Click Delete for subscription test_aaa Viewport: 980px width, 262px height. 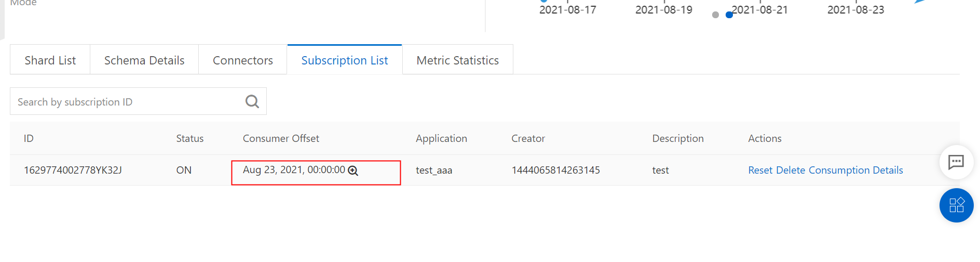(791, 170)
